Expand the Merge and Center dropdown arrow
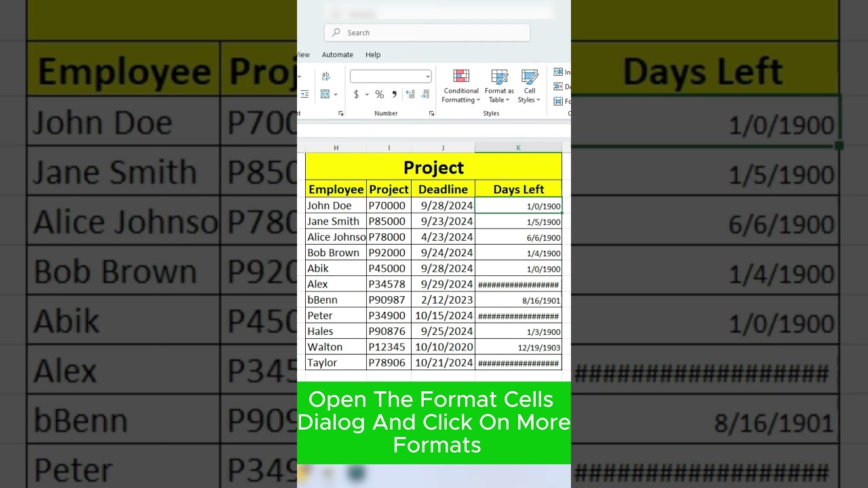The image size is (868, 488). pyautogui.click(x=335, y=94)
